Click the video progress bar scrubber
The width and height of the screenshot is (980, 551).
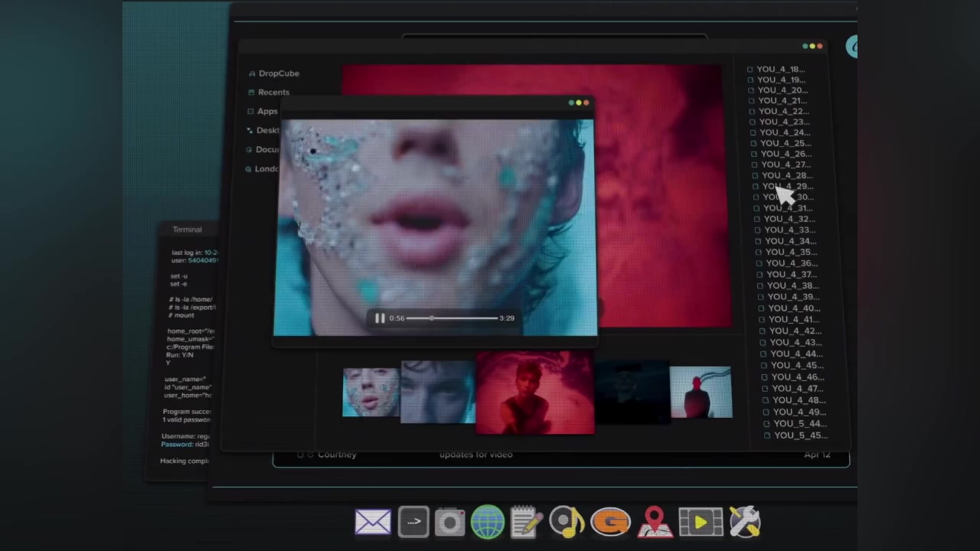click(432, 318)
